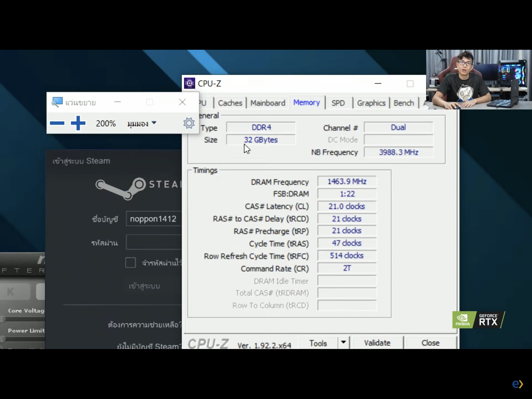
Task: Click the Dual channel value
Action: 398,127
